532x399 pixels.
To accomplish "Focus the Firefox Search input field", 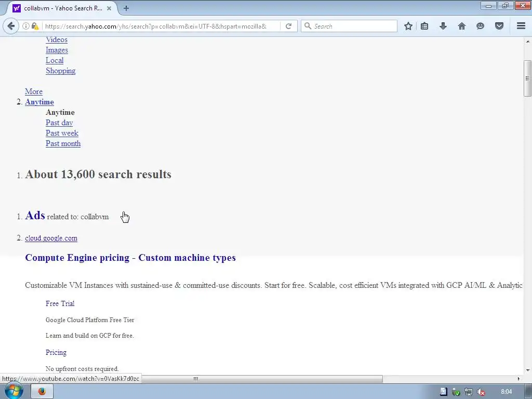I will pos(349,26).
